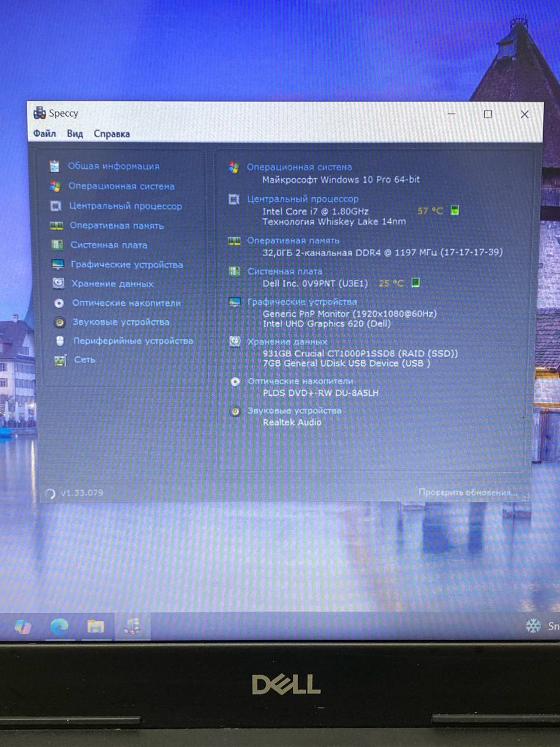Select the Сеть network icon

coord(60,360)
